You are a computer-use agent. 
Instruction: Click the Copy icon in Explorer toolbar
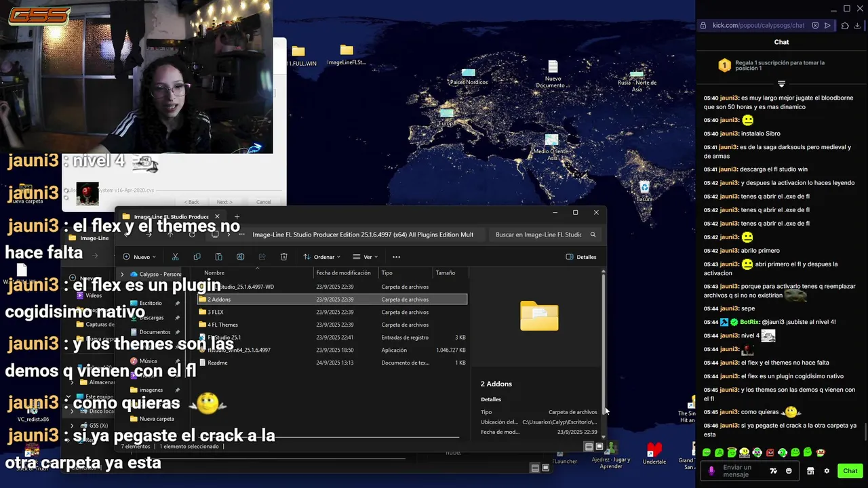197,257
